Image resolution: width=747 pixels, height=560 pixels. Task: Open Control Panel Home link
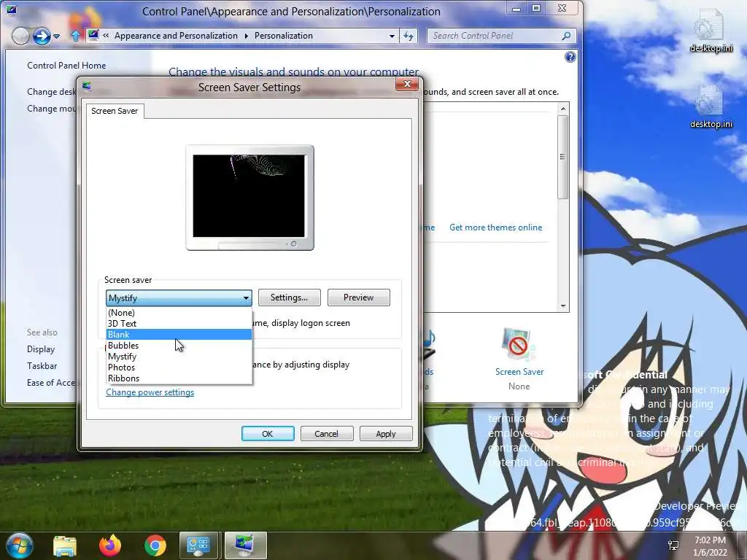pos(66,65)
